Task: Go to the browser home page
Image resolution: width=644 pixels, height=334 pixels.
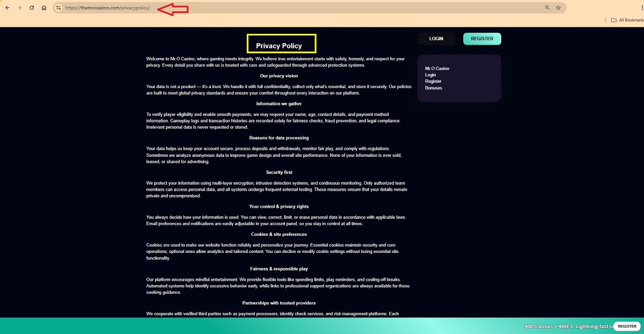Action: (44, 8)
